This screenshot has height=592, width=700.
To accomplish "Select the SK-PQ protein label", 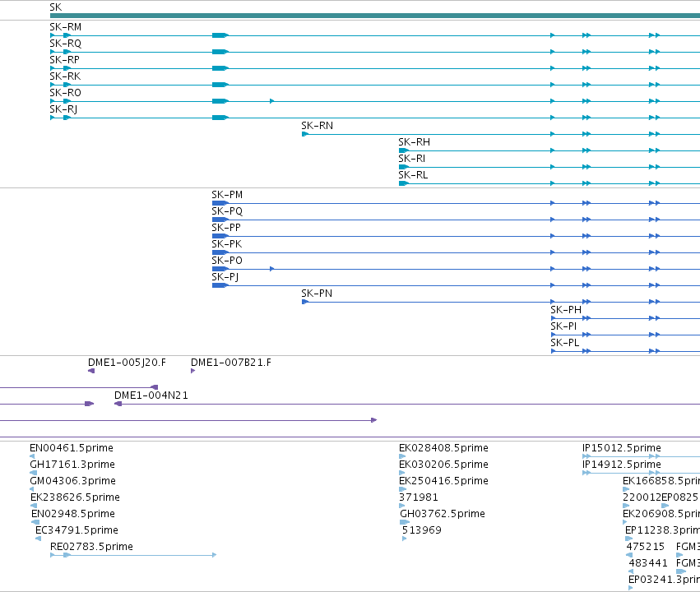I will point(227,212).
